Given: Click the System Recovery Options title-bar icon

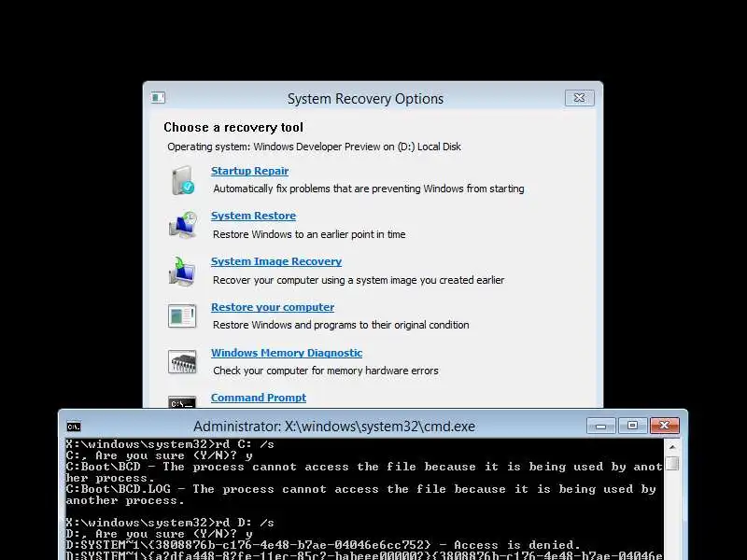Looking at the screenshot, I should [x=158, y=98].
